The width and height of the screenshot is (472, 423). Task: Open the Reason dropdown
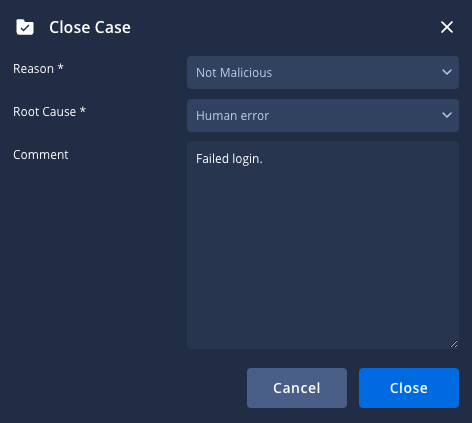pyautogui.click(x=323, y=72)
